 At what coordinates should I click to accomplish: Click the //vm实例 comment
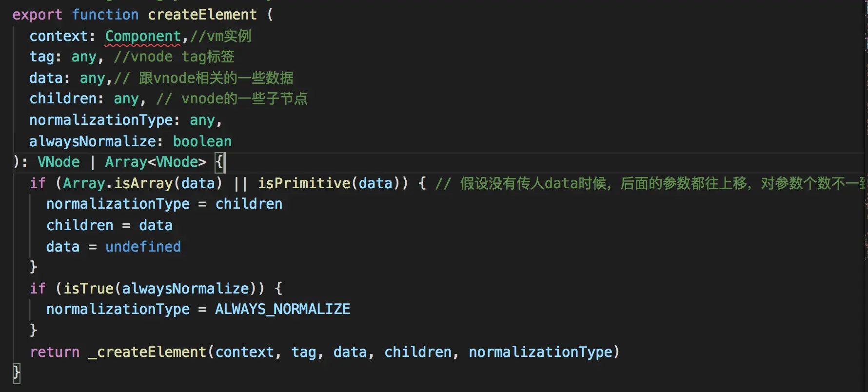pos(220,37)
